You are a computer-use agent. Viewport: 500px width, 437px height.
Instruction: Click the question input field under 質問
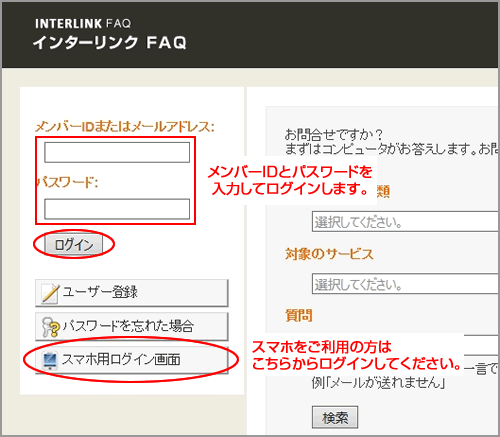pyautogui.click(x=481, y=345)
